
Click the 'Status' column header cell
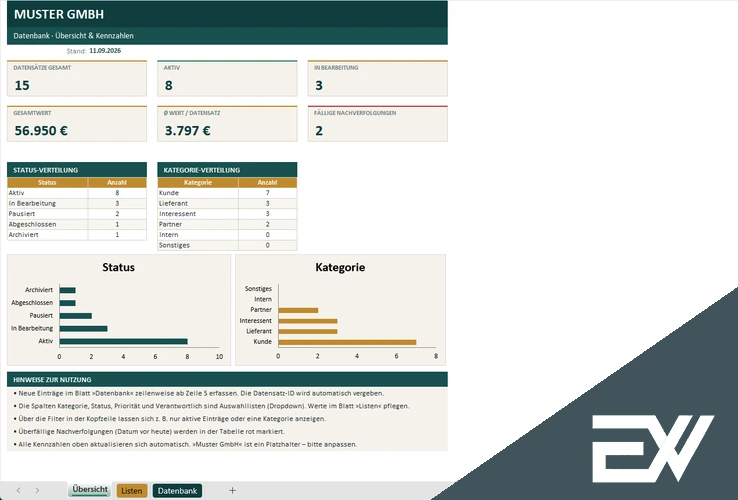point(47,182)
